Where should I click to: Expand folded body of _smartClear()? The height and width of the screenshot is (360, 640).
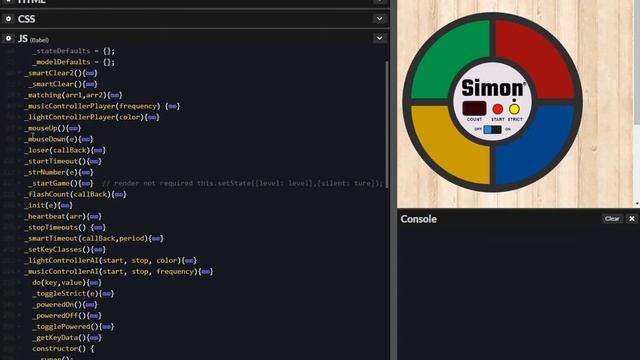point(90,84)
